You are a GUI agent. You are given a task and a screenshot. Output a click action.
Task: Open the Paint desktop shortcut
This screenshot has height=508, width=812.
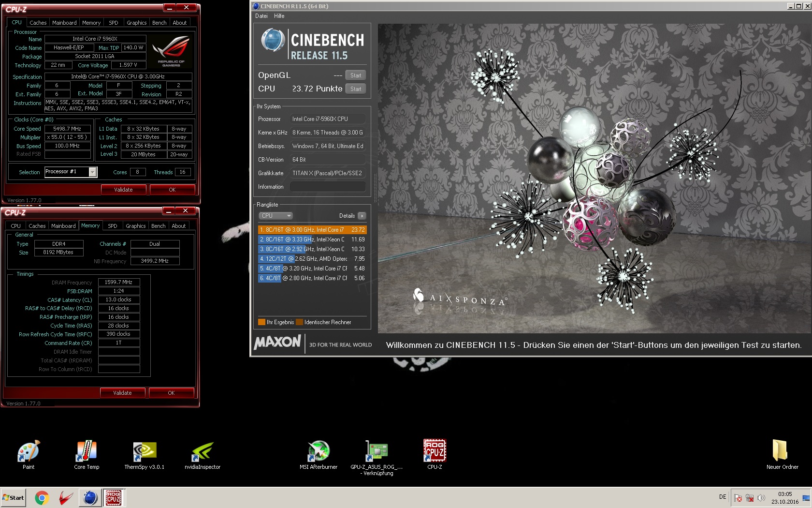[29, 455]
